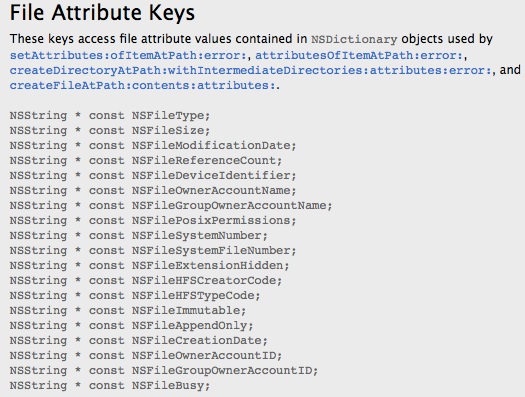This screenshot has width=525, height=397.
Task: Select the NSFileModificationDate constant line
Action: point(153,146)
